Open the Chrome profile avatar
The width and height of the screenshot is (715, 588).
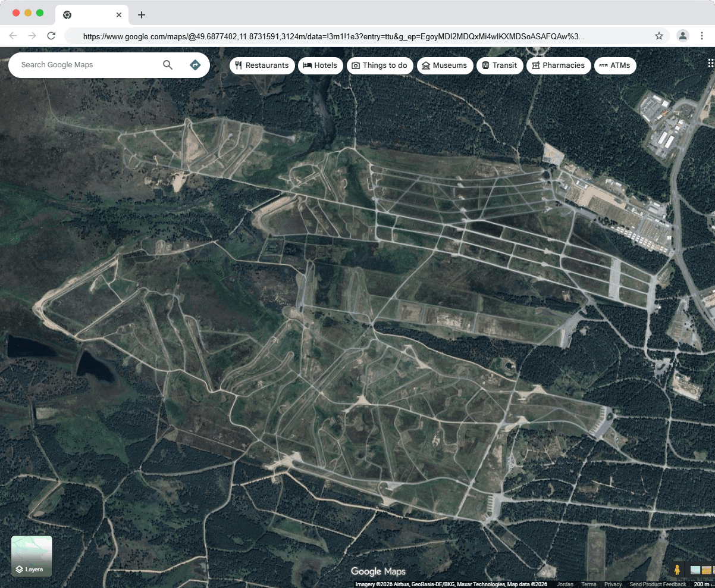(x=682, y=36)
